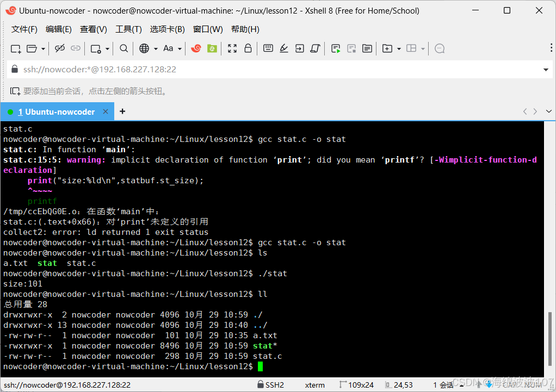Click the ssh://nowcoder@192.168.227.128:22 status text
Viewport: 556px width, 392px height.
pos(67,385)
